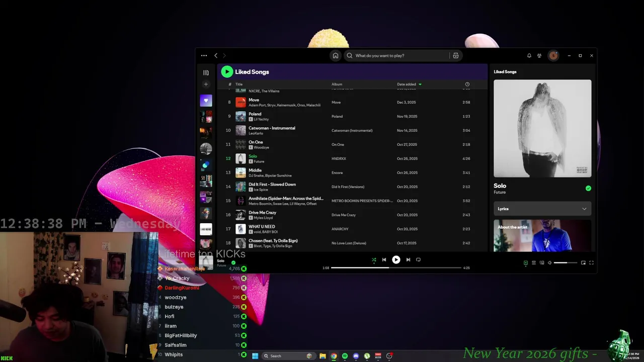Screen dimensions: 644x362
Task: Open the 'I AM MUSIC' playlist sidebar thumbnail
Action: (x=206, y=229)
